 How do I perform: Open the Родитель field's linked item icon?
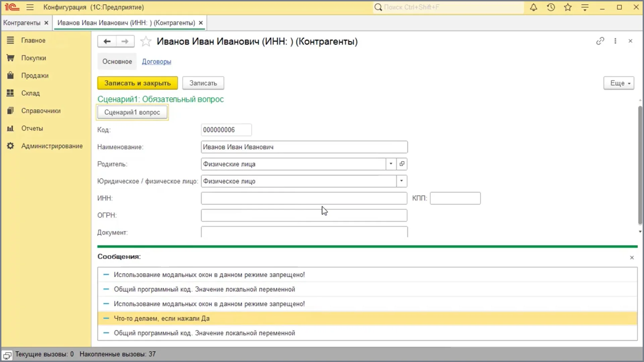coord(402,164)
